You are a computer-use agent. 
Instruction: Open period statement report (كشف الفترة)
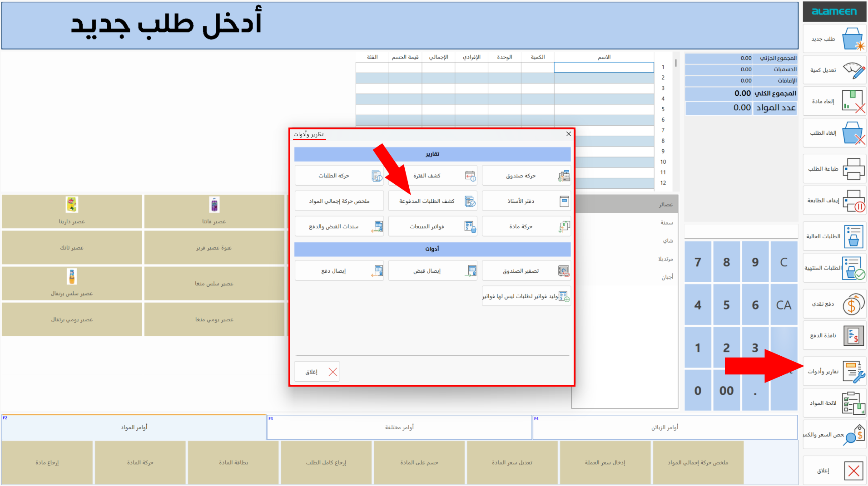tap(432, 176)
